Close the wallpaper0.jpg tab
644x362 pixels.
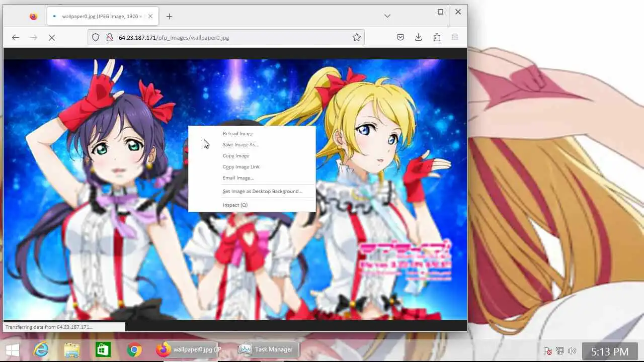tap(150, 16)
